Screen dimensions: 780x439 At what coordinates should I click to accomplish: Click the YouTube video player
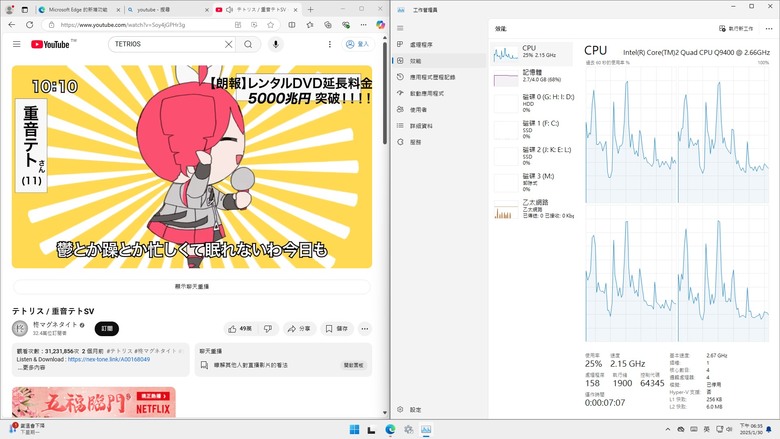tap(192, 167)
